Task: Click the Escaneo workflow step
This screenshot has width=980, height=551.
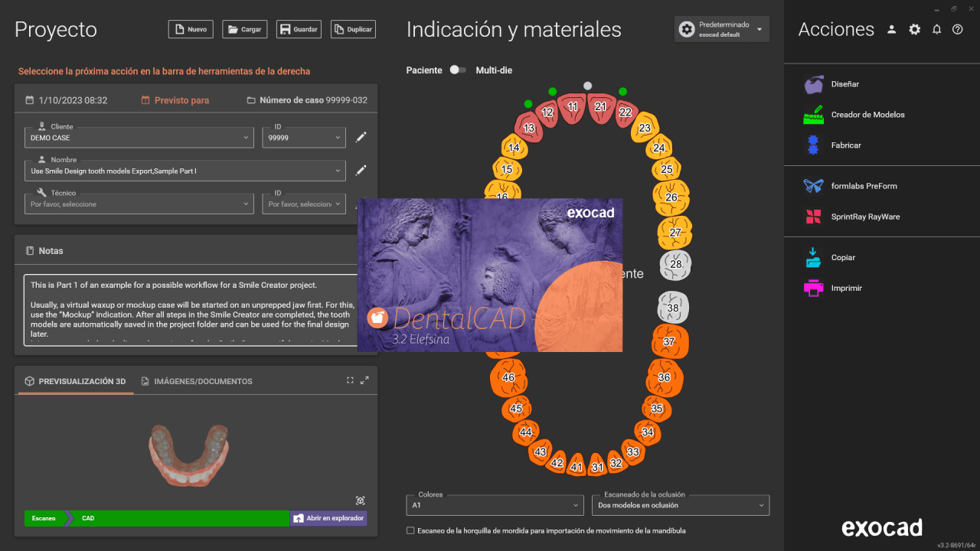Action: (44, 518)
